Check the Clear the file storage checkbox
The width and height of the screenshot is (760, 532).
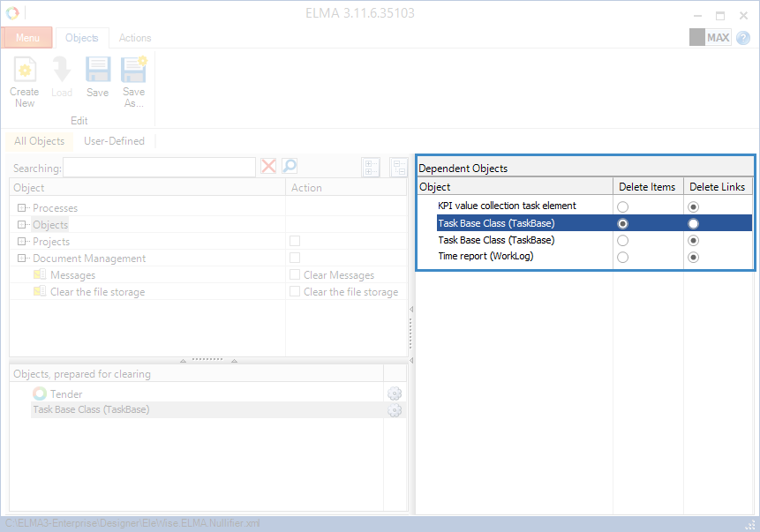click(x=295, y=292)
